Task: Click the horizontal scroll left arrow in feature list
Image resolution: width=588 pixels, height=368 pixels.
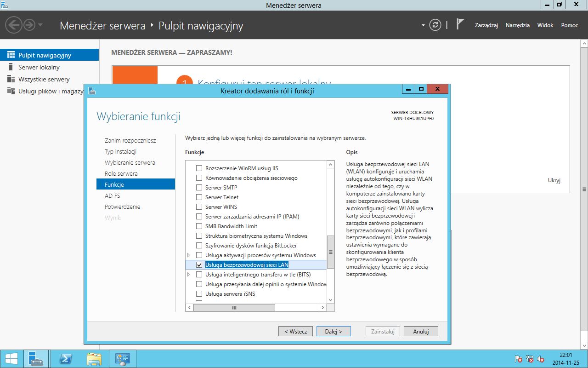Action: click(189, 307)
